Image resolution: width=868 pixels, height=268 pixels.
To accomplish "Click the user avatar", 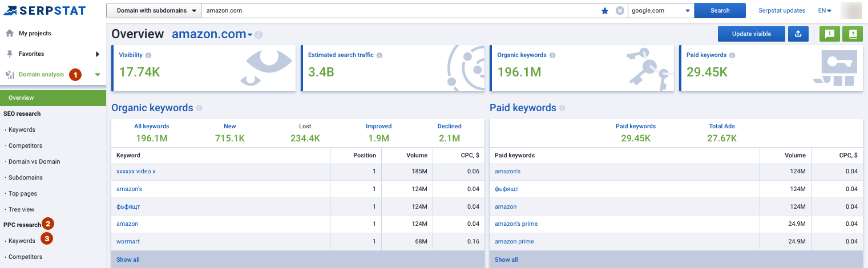I will pyautogui.click(x=851, y=10).
